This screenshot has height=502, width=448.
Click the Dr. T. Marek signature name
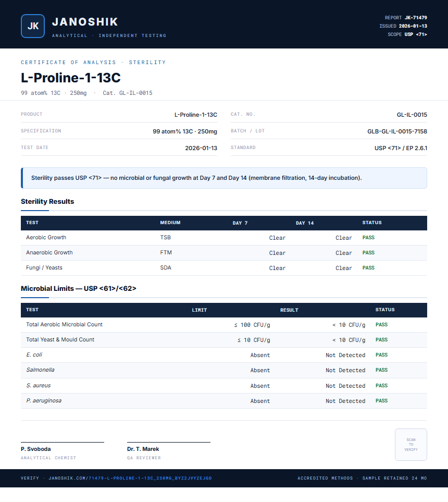coord(143,449)
